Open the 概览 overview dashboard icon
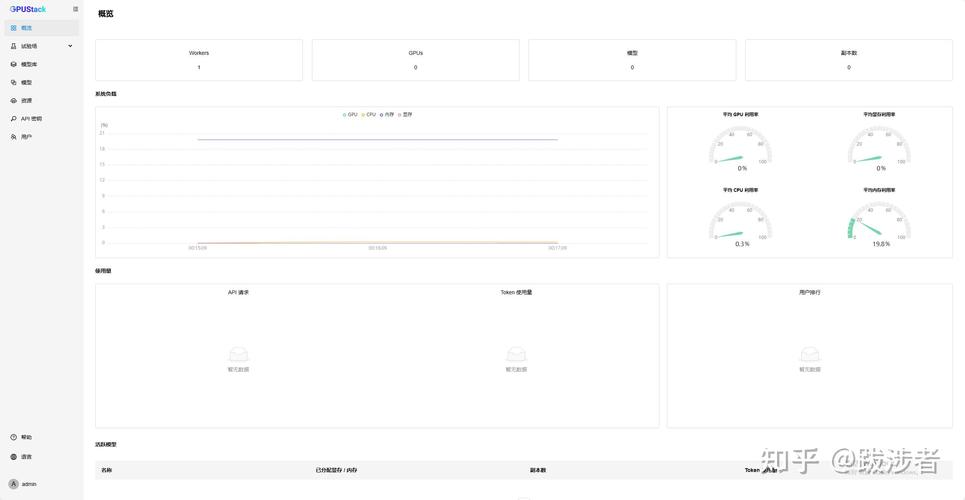This screenshot has width=965, height=500. [x=13, y=28]
